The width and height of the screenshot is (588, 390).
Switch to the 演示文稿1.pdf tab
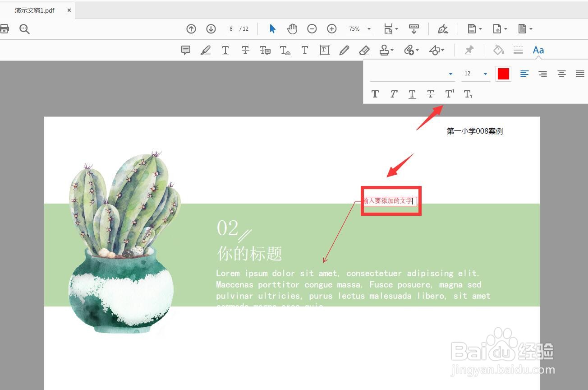pos(34,9)
